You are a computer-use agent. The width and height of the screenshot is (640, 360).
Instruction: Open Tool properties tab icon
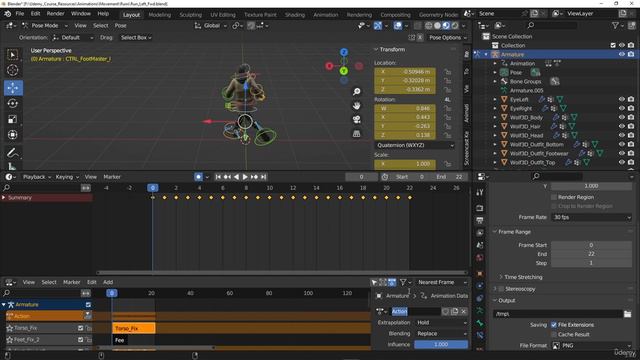(x=480, y=192)
